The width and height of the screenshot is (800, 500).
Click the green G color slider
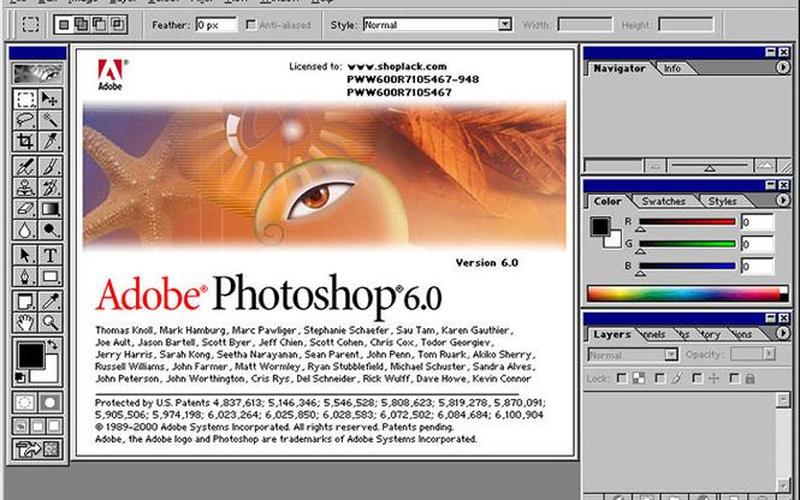point(687,244)
